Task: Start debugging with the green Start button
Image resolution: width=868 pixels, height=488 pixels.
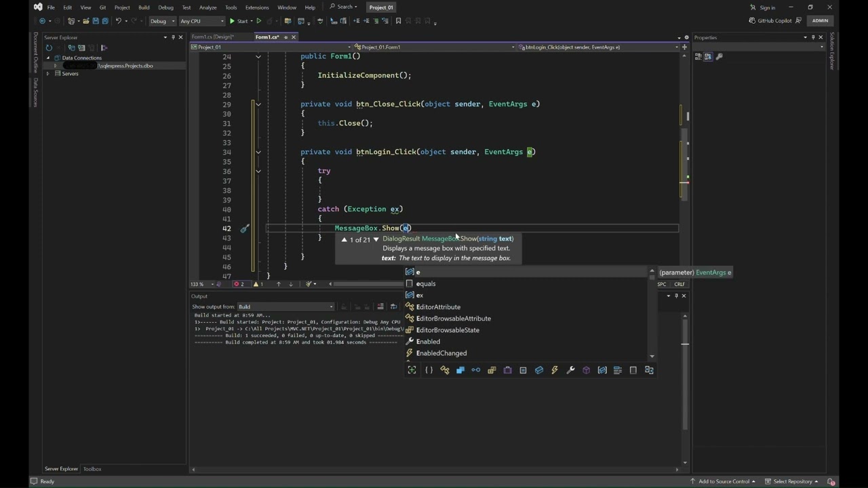Action: pyautogui.click(x=238, y=21)
